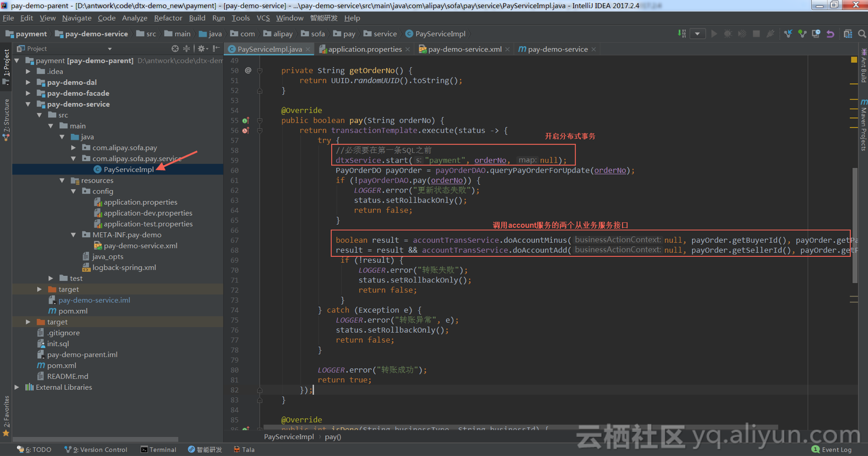868x456 pixels.
Task: Click the Update Project VCS icon
Action: (788, 34)
